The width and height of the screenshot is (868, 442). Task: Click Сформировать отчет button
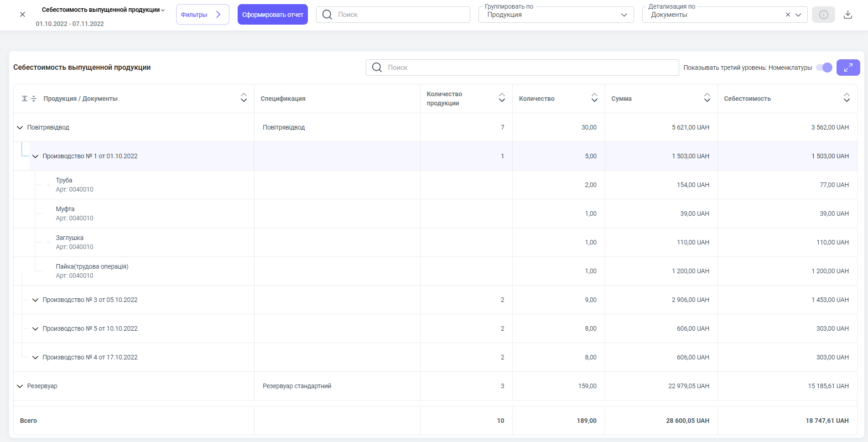pos(272,15)
